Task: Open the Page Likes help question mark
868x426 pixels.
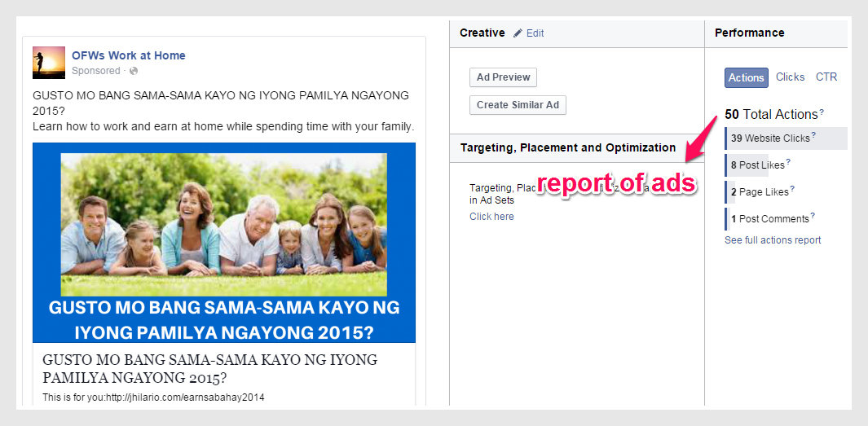Action: (792, 190)
